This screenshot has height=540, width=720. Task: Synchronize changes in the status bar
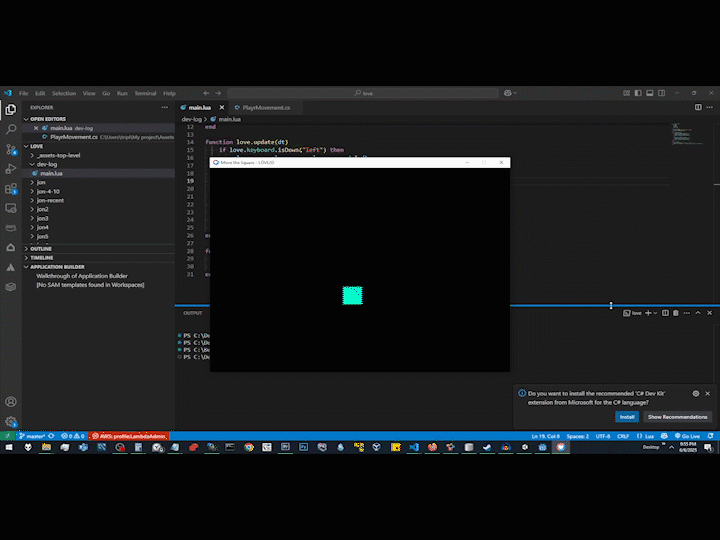51,436
